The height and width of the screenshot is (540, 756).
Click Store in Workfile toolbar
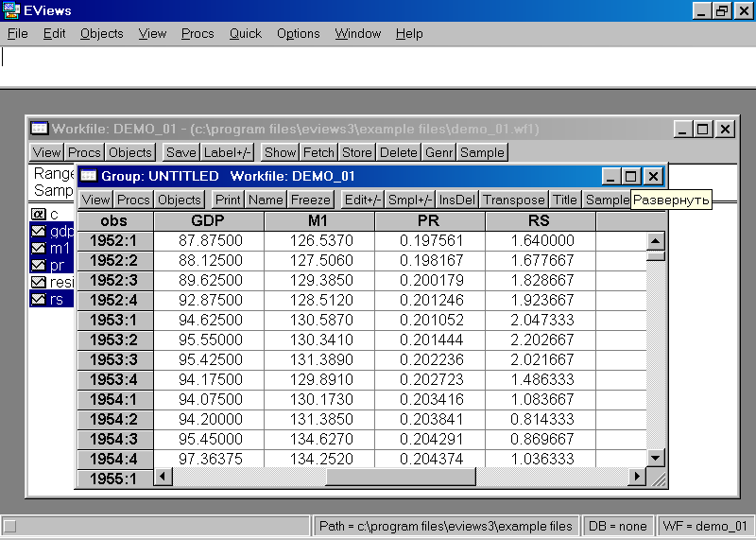(357, 152)
